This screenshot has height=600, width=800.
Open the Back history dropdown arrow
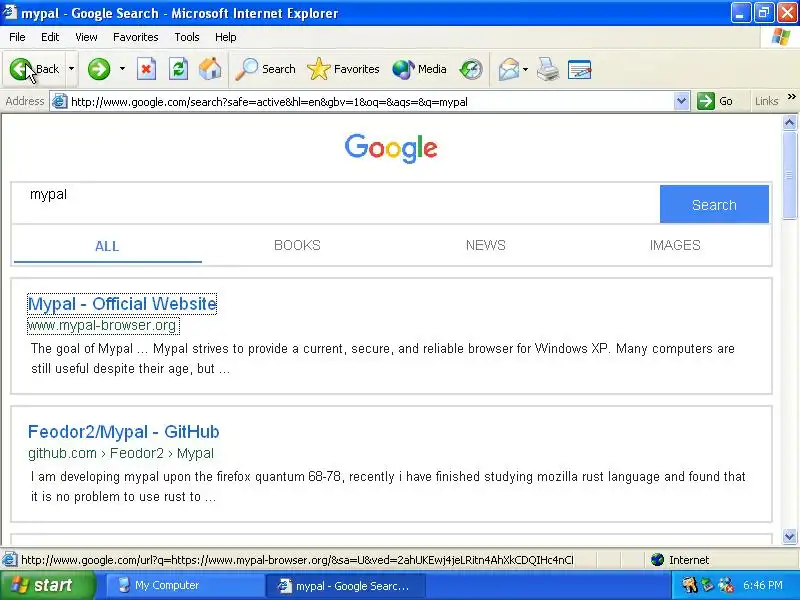[71, 69]
